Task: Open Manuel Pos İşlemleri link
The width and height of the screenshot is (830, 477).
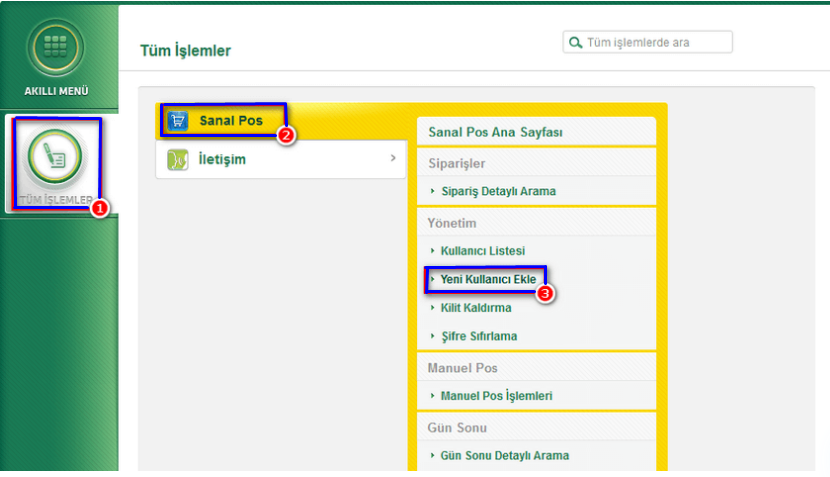Action: point(496,396)
